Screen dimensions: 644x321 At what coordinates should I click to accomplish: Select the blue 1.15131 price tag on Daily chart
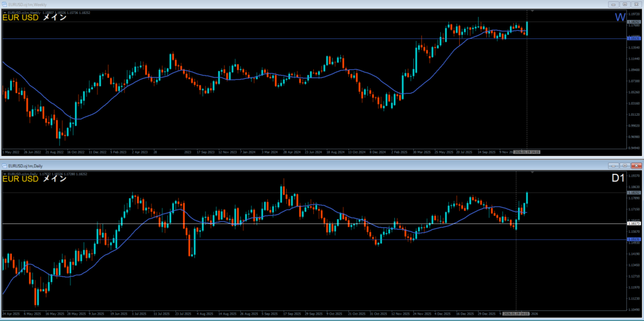click(634, 239)
